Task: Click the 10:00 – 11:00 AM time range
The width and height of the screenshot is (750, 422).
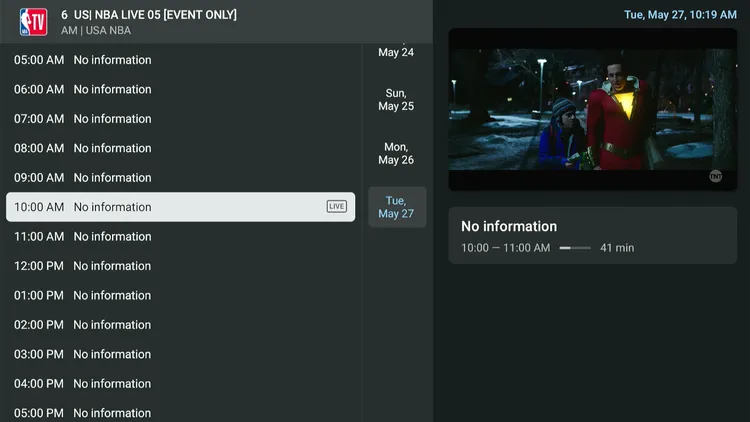Action: pos(506,248)
